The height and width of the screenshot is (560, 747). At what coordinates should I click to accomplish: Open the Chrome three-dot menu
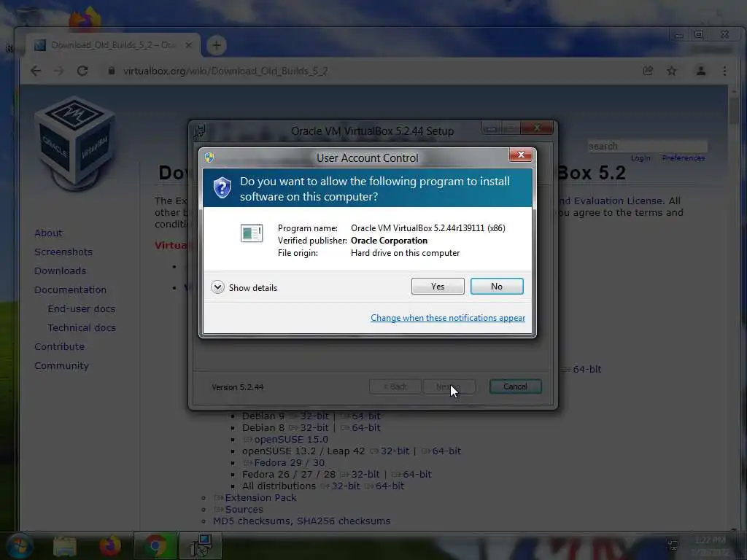click(724, 71)
